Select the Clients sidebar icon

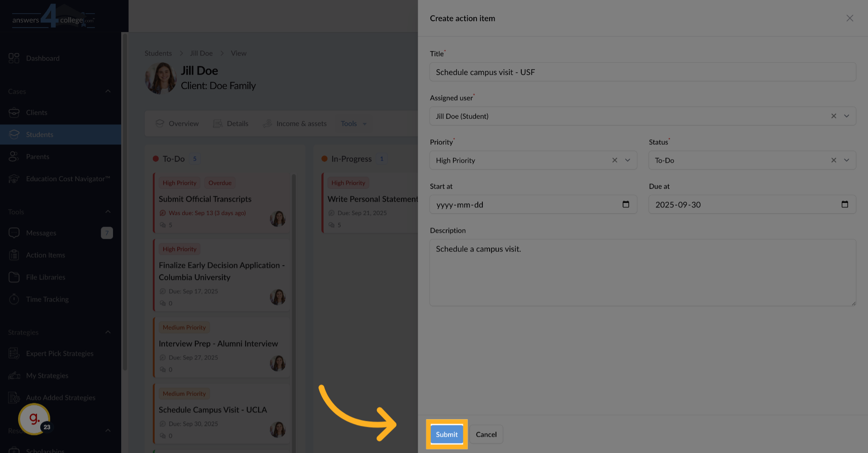click(37, 112)
